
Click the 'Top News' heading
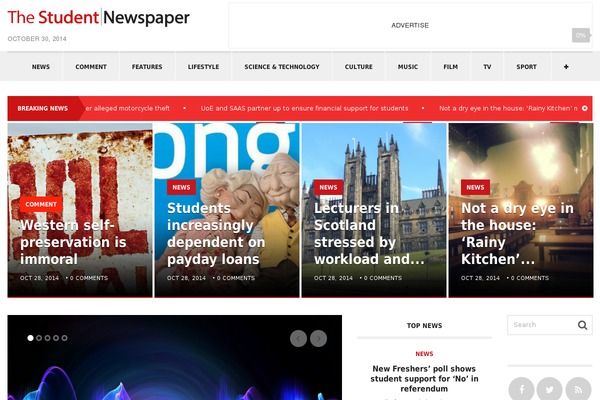(424, 325)
